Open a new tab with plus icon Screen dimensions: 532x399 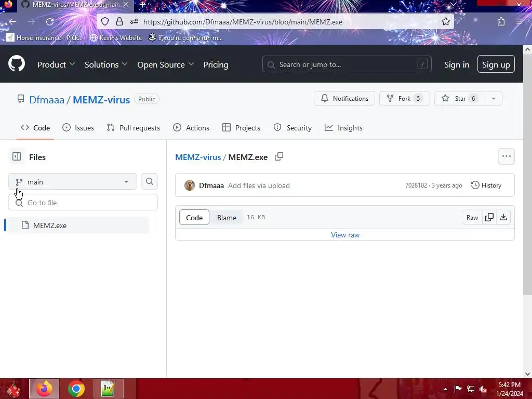143,5
